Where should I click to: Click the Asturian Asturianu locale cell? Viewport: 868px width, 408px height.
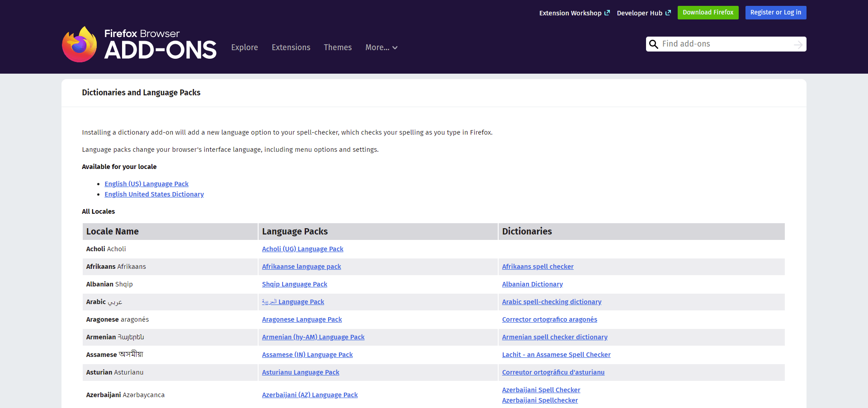tap(170, 372)
